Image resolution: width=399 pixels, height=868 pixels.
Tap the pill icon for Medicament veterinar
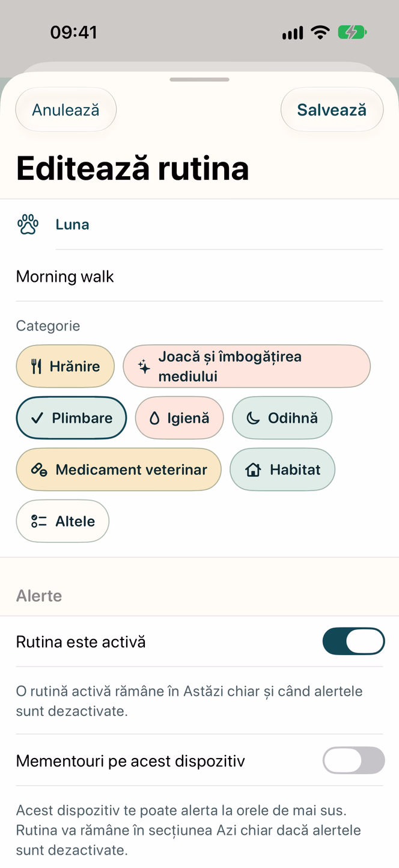[x=40, y=470]
